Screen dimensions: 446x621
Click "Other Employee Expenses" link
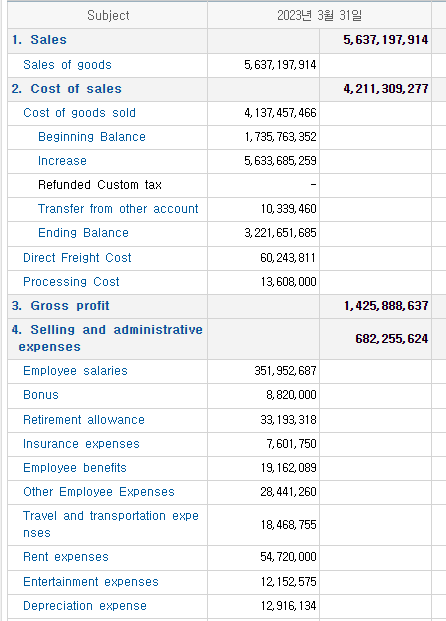tap(99, 492)
